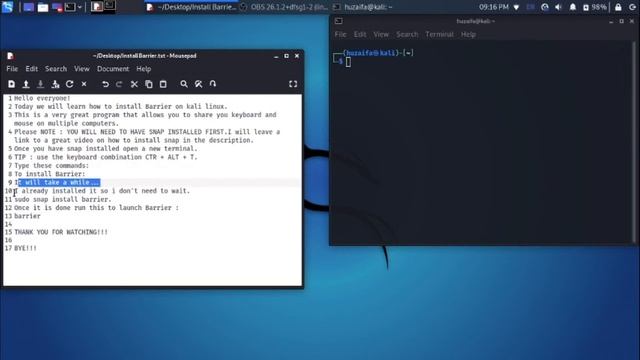Create a new document in Mousepad toolbar
640x360 pixels.
[11, 84]
